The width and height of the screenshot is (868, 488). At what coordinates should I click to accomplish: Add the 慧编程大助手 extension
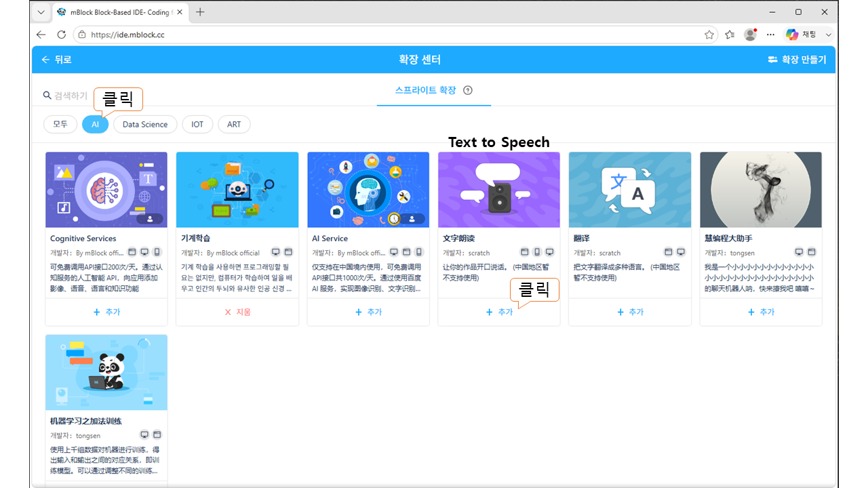(x=761, y=312)
